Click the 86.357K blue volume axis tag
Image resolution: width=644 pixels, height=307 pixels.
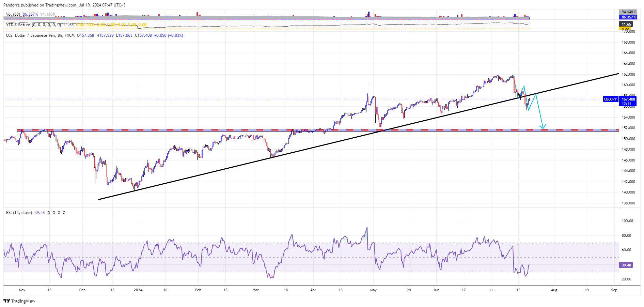629,17
